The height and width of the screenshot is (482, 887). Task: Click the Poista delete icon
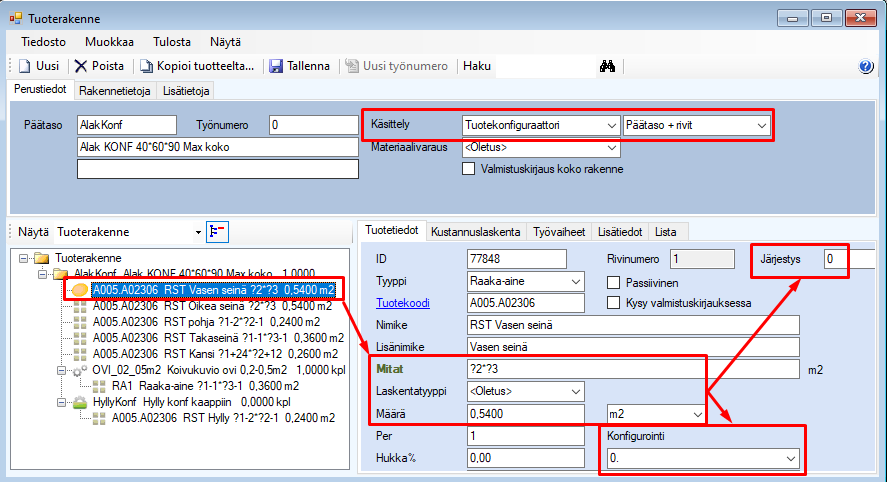click(81, 66)
